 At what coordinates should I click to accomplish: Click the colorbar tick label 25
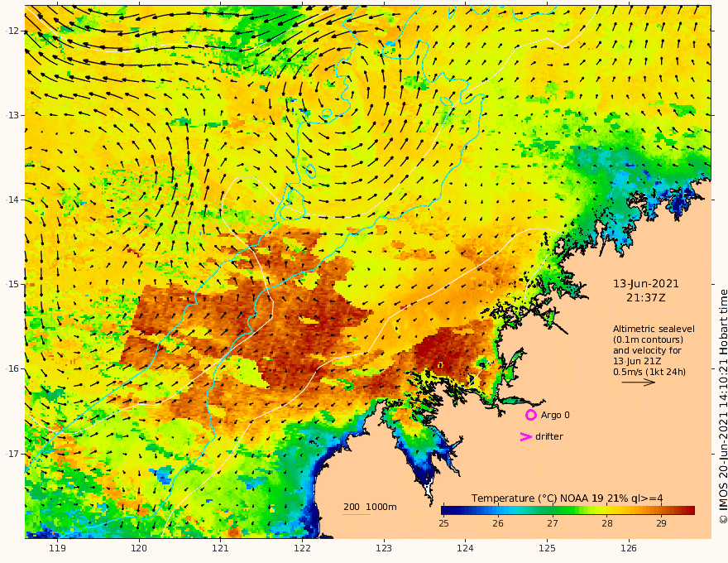pos(444,523)
